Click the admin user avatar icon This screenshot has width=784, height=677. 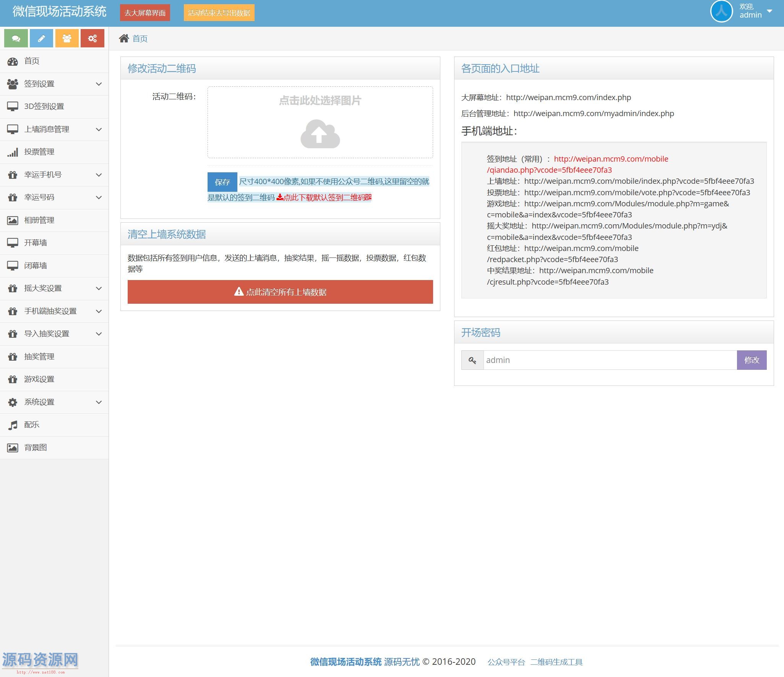click(x=721, y=11)
